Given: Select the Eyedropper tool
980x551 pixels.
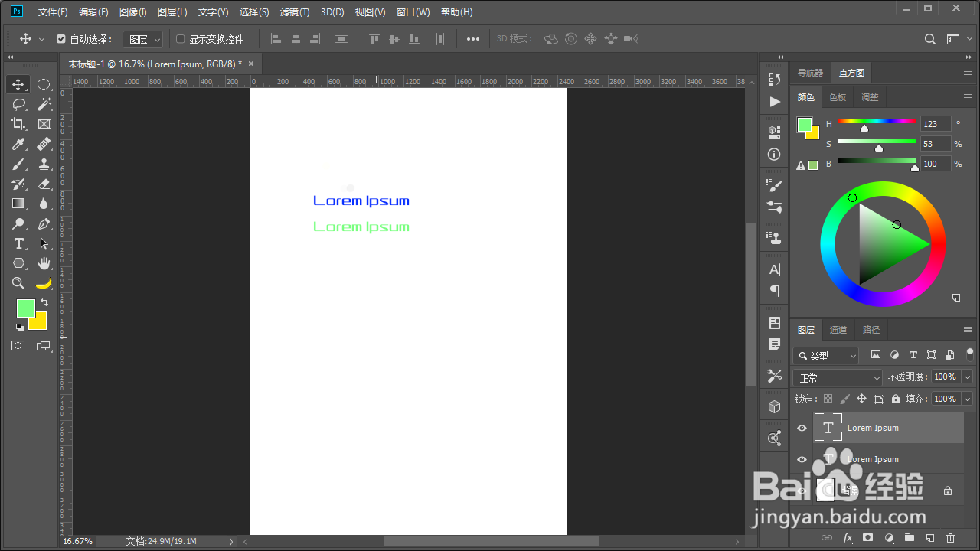Looking at the screenshot, I should [18, 144].
